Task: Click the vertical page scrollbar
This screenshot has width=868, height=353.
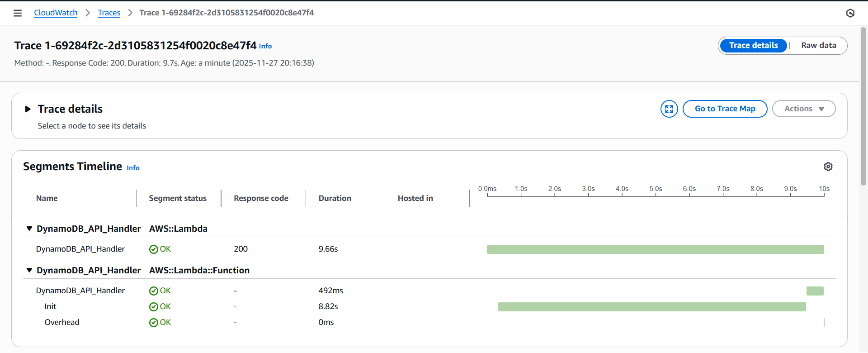Action: [x=863, y=106]
